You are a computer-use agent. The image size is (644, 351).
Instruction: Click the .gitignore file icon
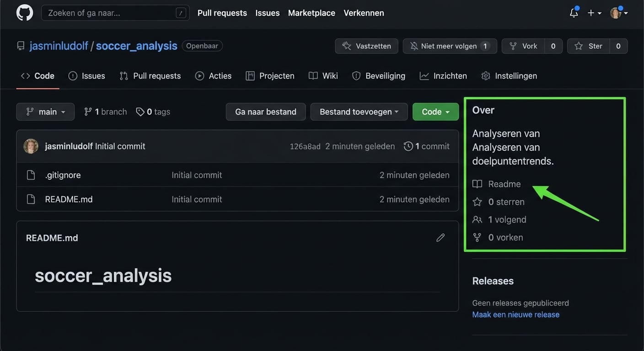[31, 175]
